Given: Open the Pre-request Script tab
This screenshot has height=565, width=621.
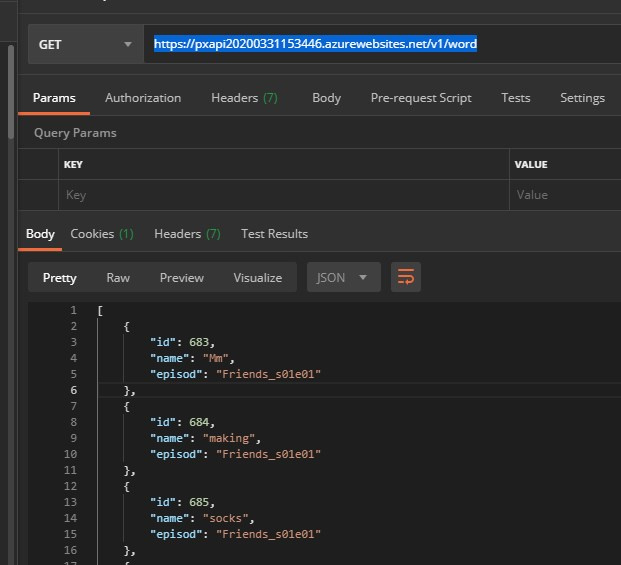Looking at the screenshot, I should coord(421,98).
